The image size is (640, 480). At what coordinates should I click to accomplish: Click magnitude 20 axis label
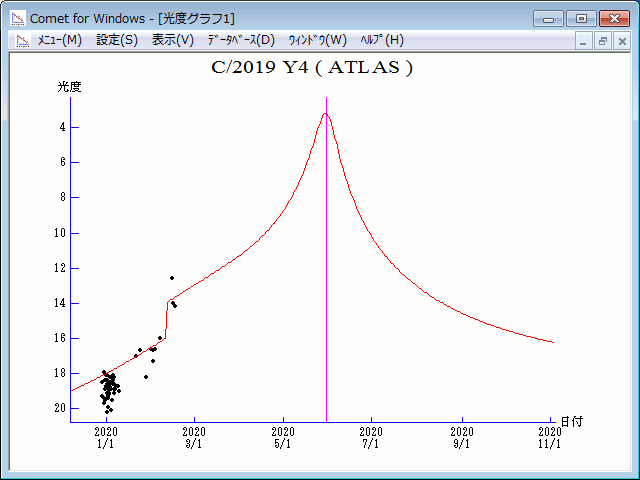point(60,408)
